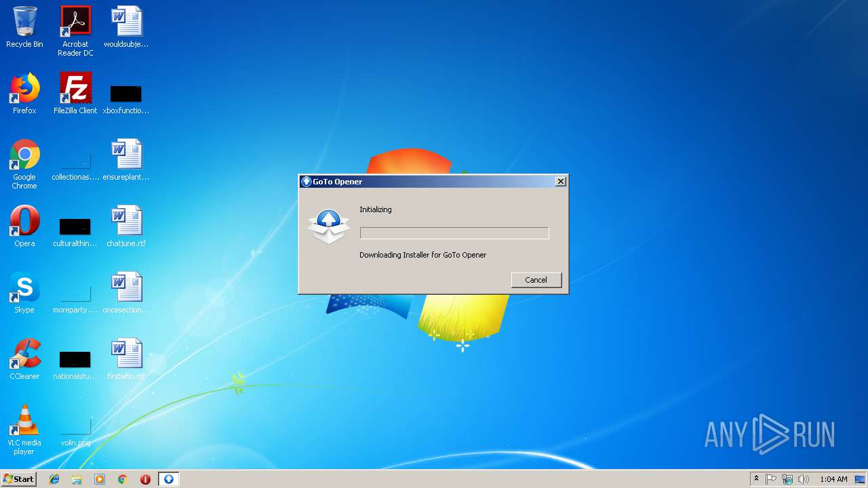Open network status tray icon
Viewport: 868px width, 488px height.
(x=787, y=479)
